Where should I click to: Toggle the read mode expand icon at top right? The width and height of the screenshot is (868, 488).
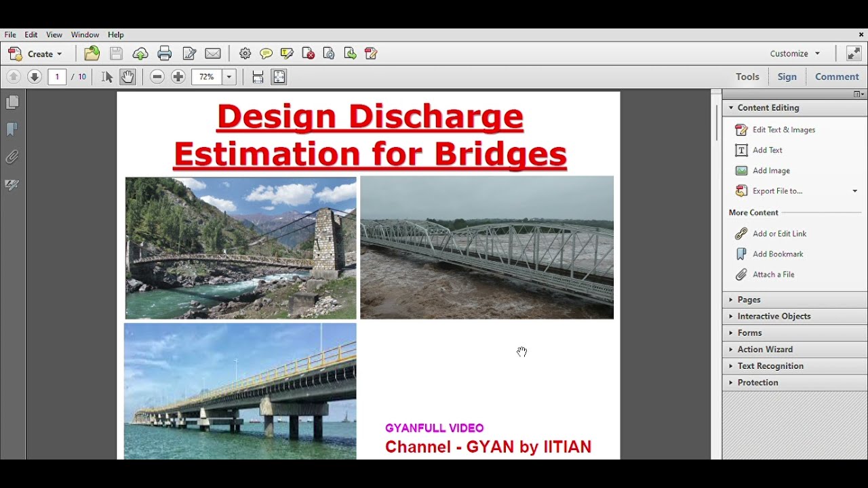(x=854, y=54)
